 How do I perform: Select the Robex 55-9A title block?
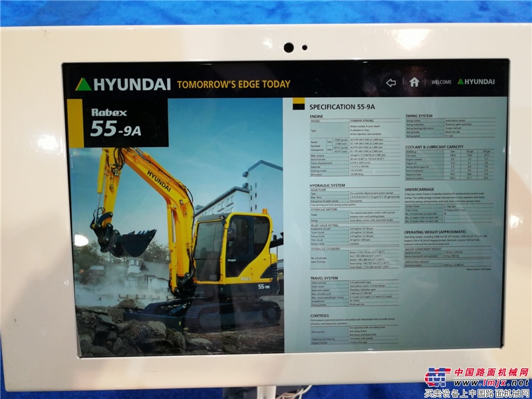point(118,123)
